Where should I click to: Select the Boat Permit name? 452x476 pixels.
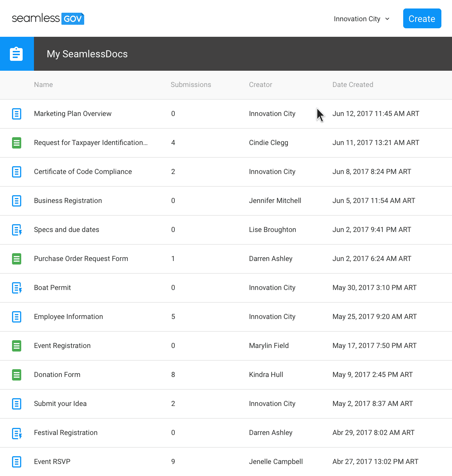(52, 288)
